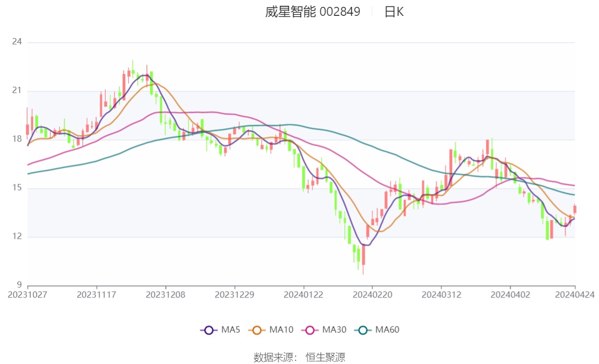The image size is (599, 364).
Task: Select the 9 price axis label
Action: 19,285
